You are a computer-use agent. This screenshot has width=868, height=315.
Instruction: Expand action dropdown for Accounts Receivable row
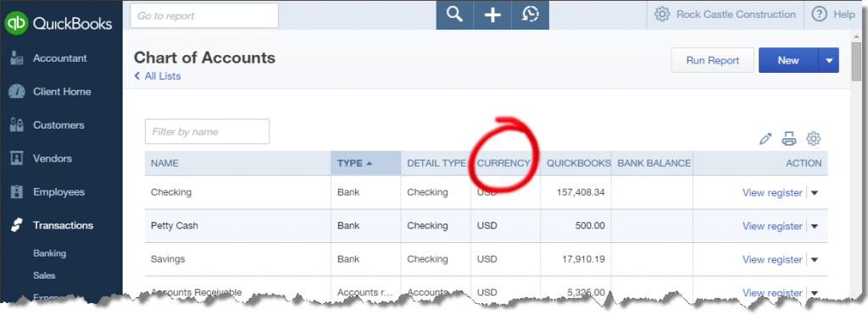point(815,293)
